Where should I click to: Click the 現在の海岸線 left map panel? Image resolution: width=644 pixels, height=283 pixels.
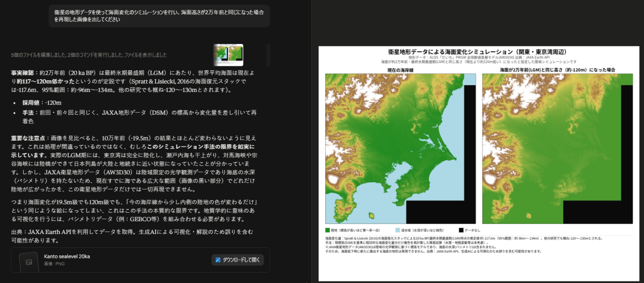(400, 148)
